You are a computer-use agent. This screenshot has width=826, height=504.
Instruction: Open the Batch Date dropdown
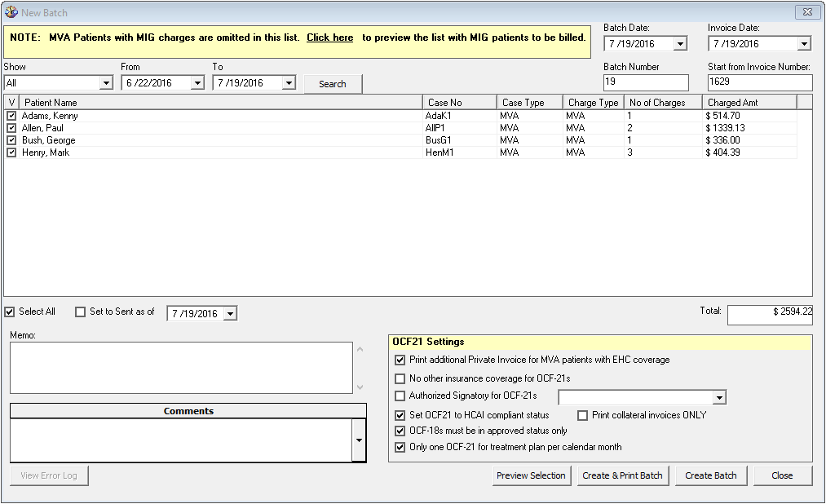point(682,43)
